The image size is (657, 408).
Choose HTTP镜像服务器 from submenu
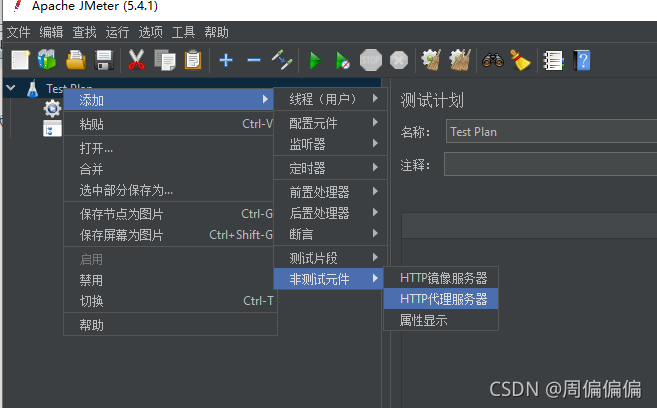pos(441,278)
